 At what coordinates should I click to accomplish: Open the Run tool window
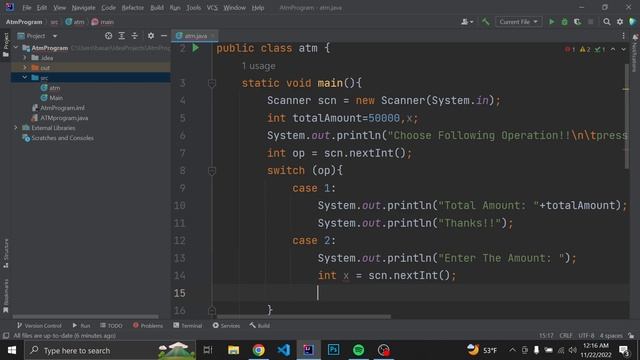tap(81, 325)
